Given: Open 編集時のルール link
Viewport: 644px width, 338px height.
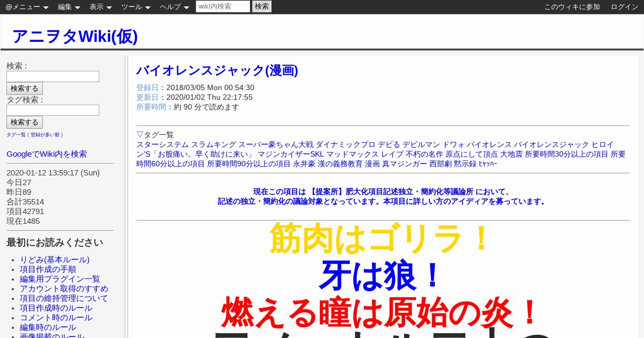Looking at the screenshot, I should [x=48, y=327].
